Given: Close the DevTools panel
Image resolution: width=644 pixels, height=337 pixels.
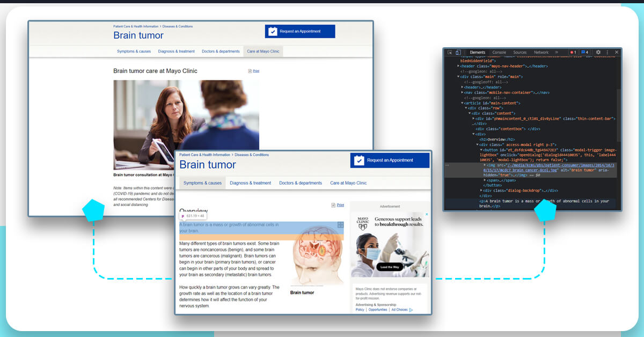Looking at the screenshot, I should tap(617, 52).
